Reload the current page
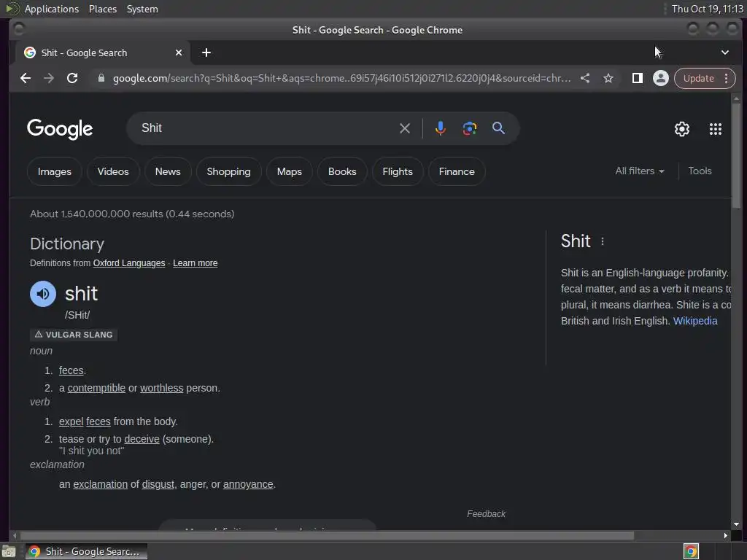This screenshot has width=747, height=560. [72, 78]
